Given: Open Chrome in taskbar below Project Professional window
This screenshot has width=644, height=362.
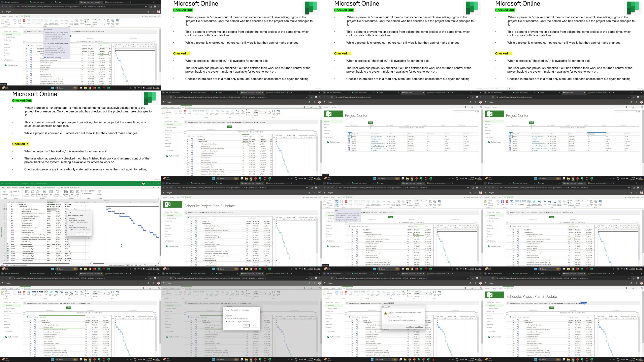Looking at the screenshot, I should coord(90,269).
